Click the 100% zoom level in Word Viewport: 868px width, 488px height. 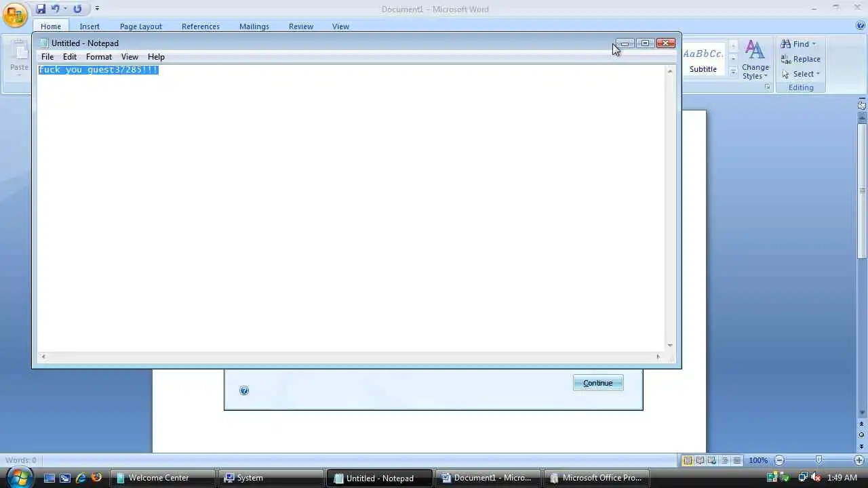click(x=758, y=460)
